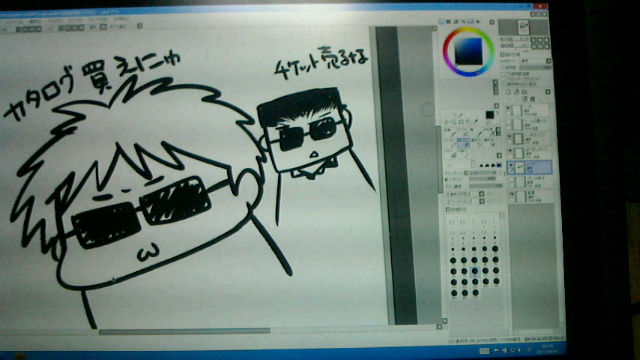Adjust the brush size slider
This screenshot has height=360, width=640.
[482, 173]
